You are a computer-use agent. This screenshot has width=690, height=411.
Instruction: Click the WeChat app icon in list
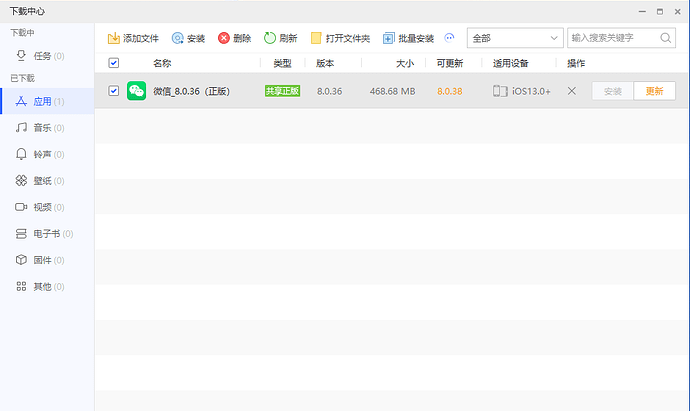[x=136, y=91]
